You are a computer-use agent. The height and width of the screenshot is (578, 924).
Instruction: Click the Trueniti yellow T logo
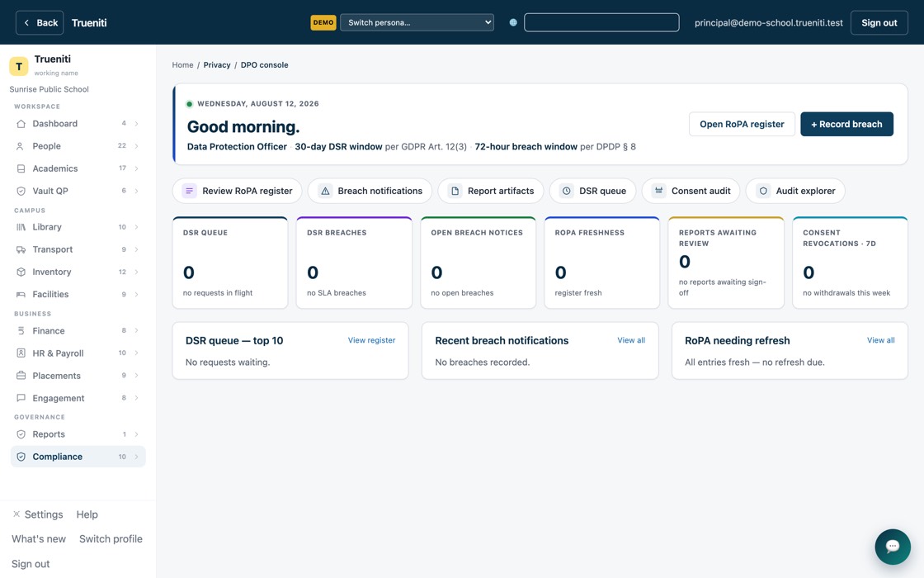tap(19, 66)
